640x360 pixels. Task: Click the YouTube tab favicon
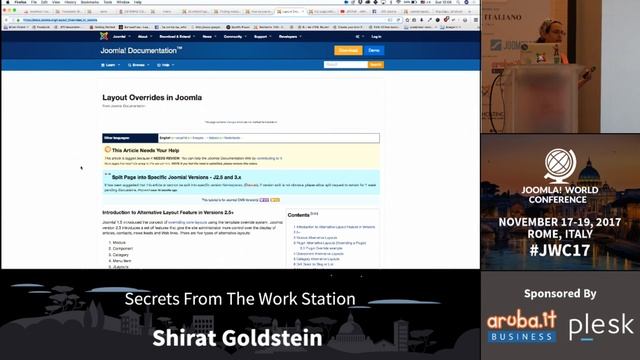[x=342, y=11]
